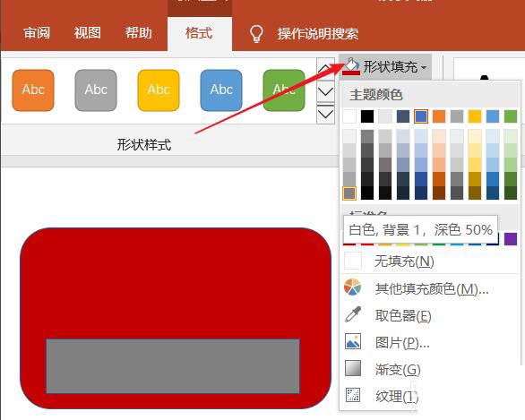Apply the yellow Abc shape style

159,90
